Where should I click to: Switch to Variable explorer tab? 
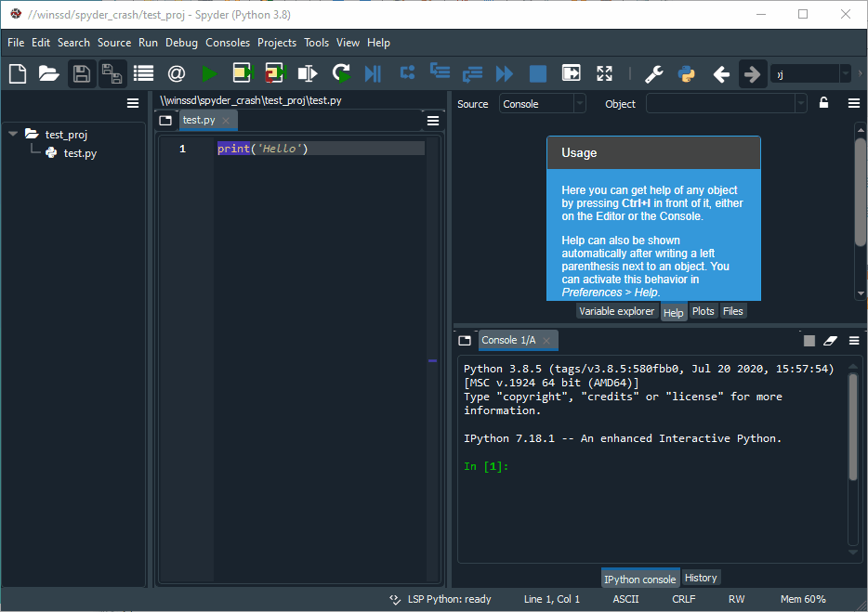coord(616,311)
